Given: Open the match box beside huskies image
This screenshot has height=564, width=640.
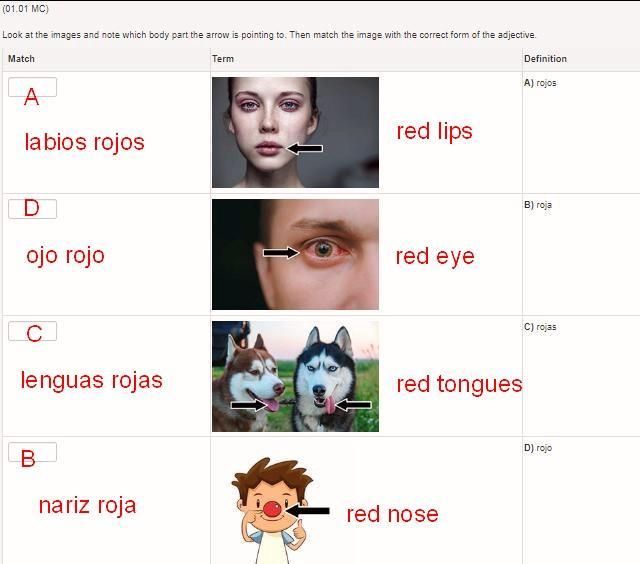Looking at the screenshot, I should (x=32, y=331).
